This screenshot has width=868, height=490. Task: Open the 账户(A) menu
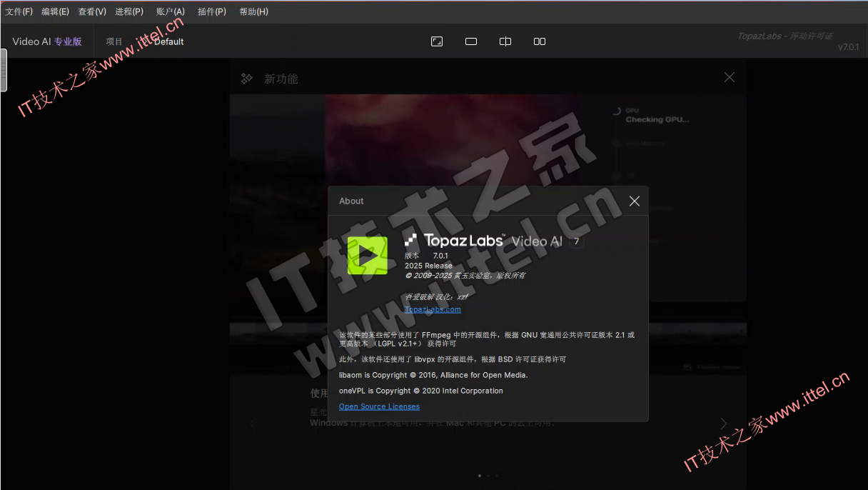(x=171, y=11)
